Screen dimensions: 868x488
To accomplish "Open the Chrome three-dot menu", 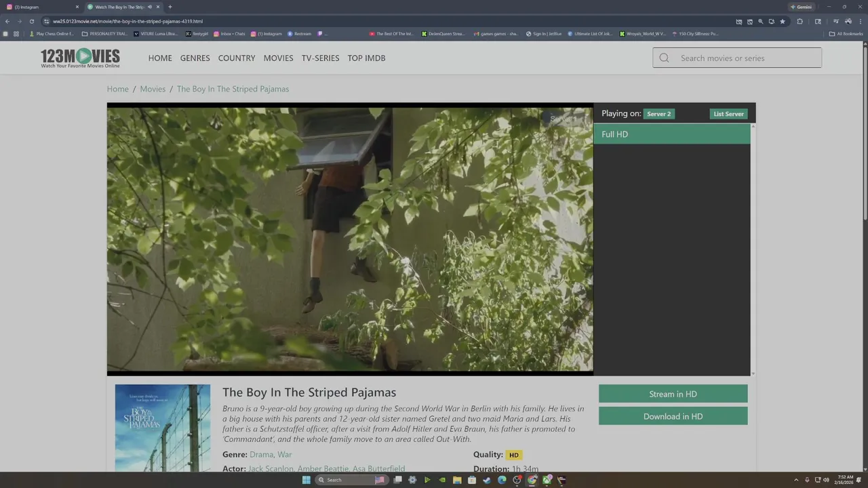I will (860, 21).
